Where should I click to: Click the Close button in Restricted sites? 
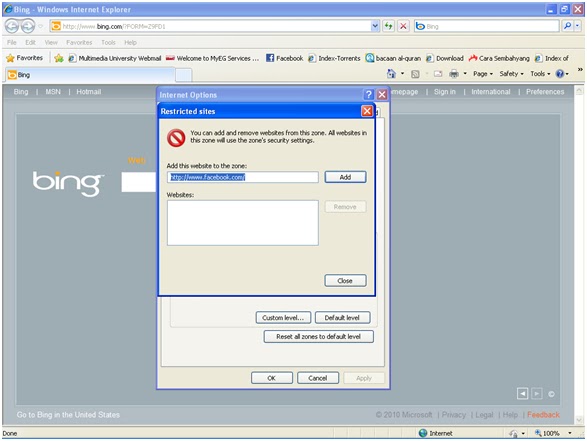coord(345,280)
